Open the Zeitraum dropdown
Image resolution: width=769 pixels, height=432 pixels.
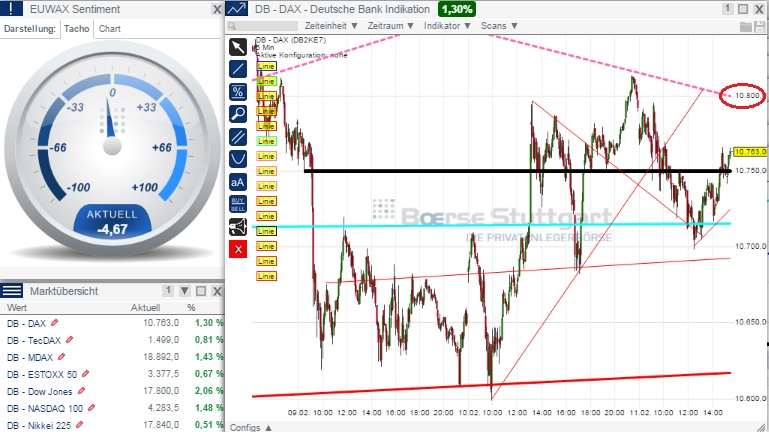390,26
